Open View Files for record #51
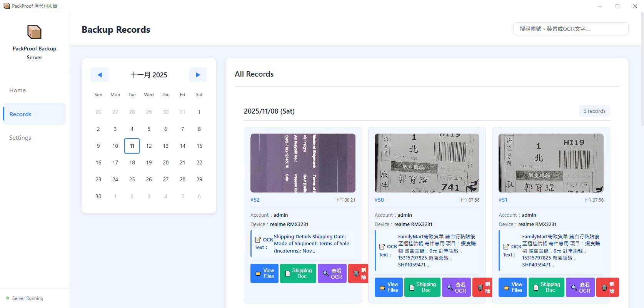The width and height of the screenshot is (644, 308). point(512,287)
